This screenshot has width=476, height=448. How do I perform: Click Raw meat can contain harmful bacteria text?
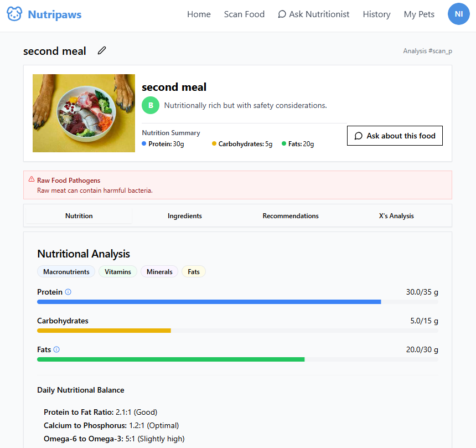(95, 190)
